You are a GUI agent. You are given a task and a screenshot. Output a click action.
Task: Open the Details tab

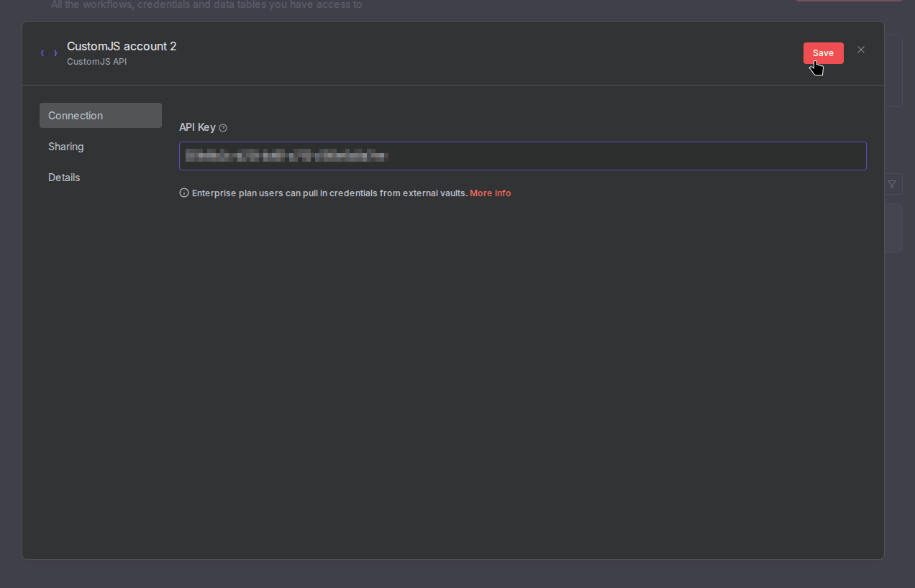(x=64, y=177)
